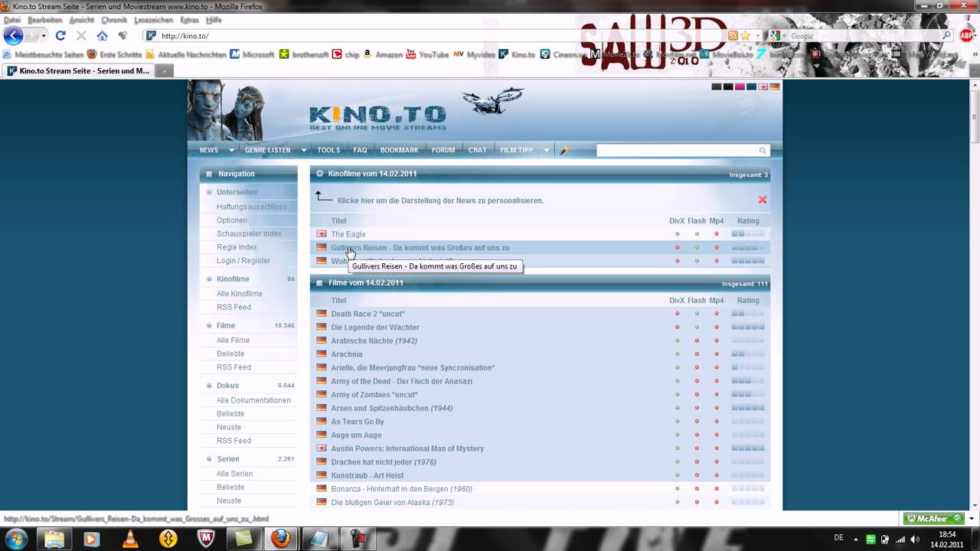Open Windows Start menu orb
Screen dimensions: 980x551
coord(16,539)
